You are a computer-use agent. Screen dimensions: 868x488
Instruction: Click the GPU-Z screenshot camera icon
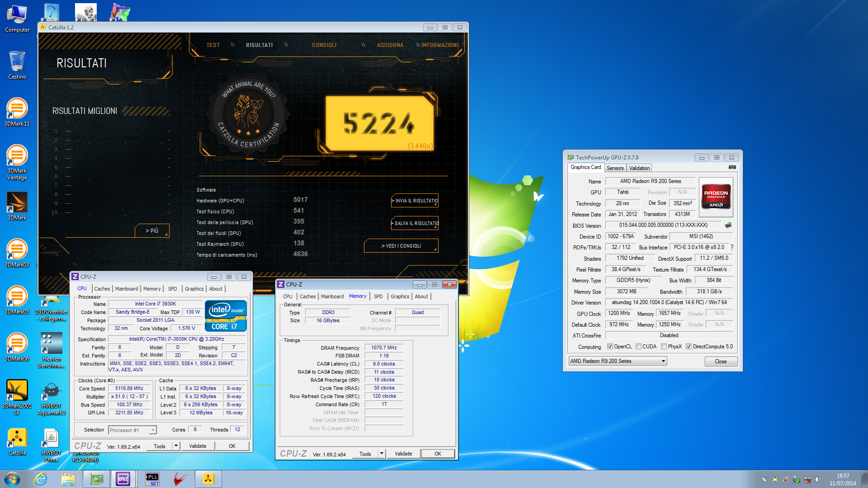tap(732, 167)
